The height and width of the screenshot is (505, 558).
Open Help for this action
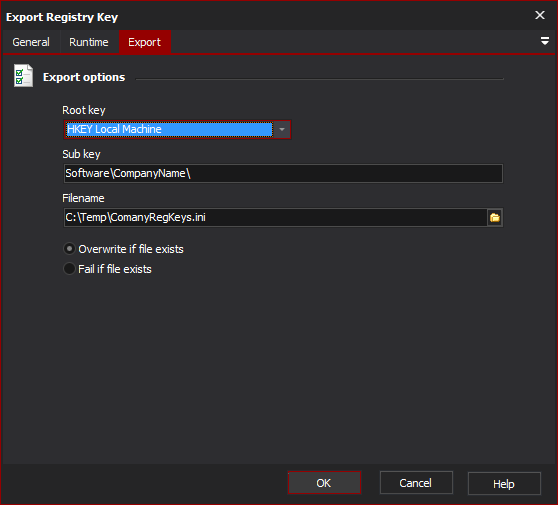504,484
